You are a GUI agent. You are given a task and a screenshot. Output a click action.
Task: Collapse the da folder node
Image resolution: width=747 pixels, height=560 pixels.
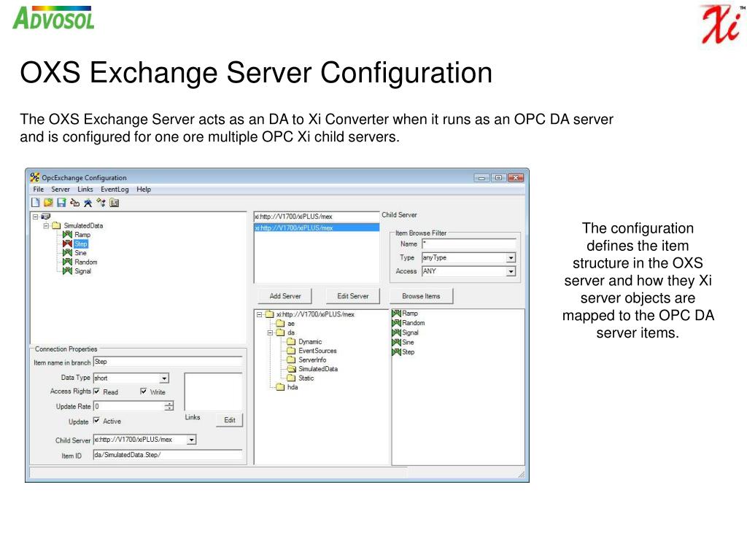[x=270, y=332]
